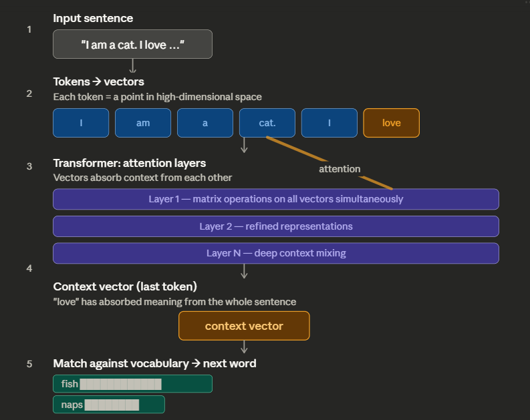This screenshot has width=530, height=420.
Task: Click Layer 2 refined representations bar
Action: point(276,226)
